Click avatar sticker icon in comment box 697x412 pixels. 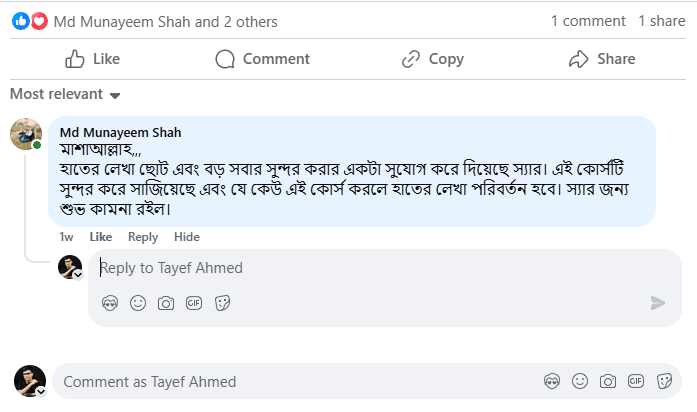point(551,381)
